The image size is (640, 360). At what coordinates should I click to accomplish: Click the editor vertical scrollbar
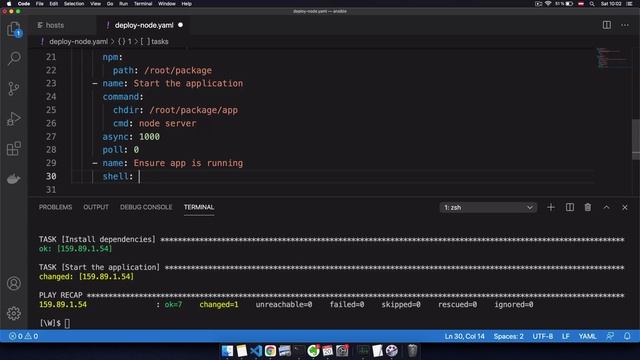pos(636,139)
